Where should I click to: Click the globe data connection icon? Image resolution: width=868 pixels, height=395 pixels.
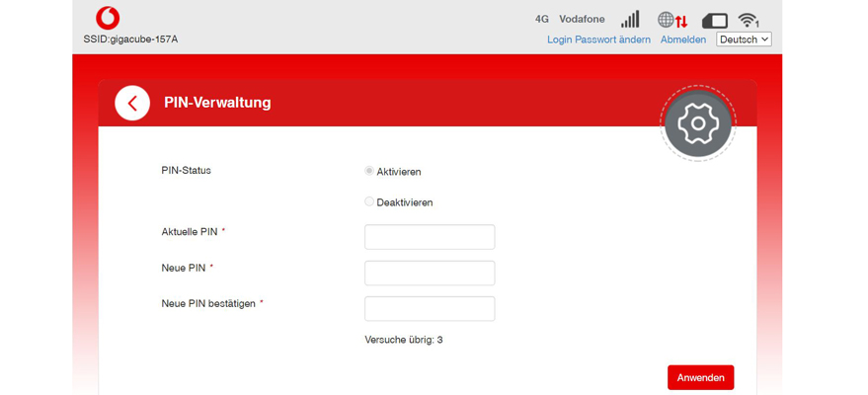pyautogui.click(x=672, y=20)
